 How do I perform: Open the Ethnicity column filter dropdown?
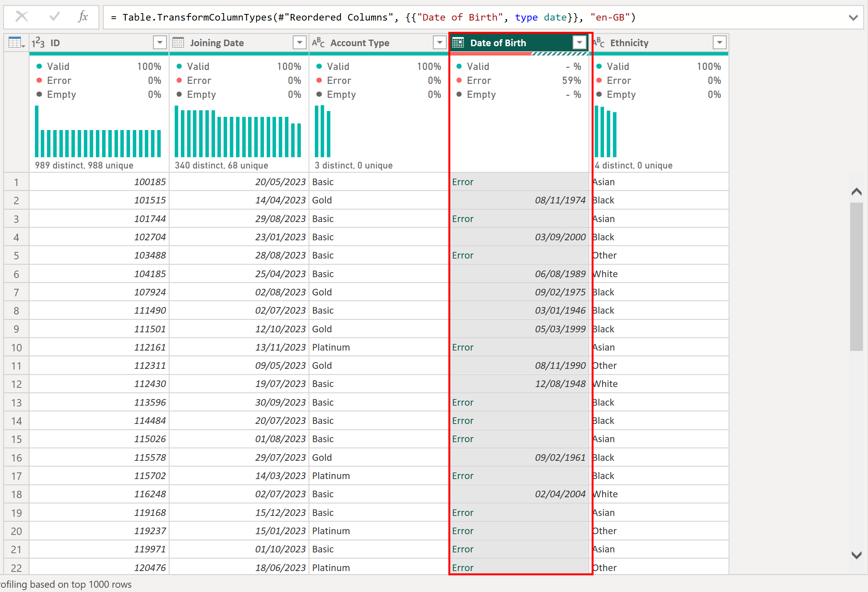click(x=719, y=42)
